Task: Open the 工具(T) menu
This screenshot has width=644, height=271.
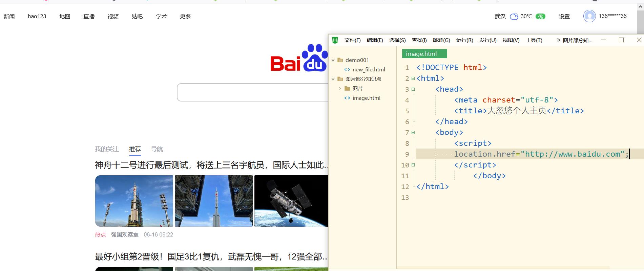Action: point(534,40)
